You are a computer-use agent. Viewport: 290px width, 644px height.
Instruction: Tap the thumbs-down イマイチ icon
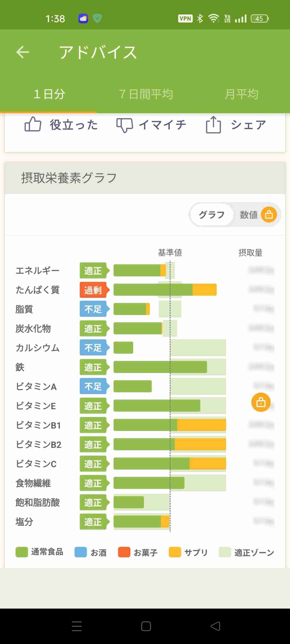pos(124,125)
